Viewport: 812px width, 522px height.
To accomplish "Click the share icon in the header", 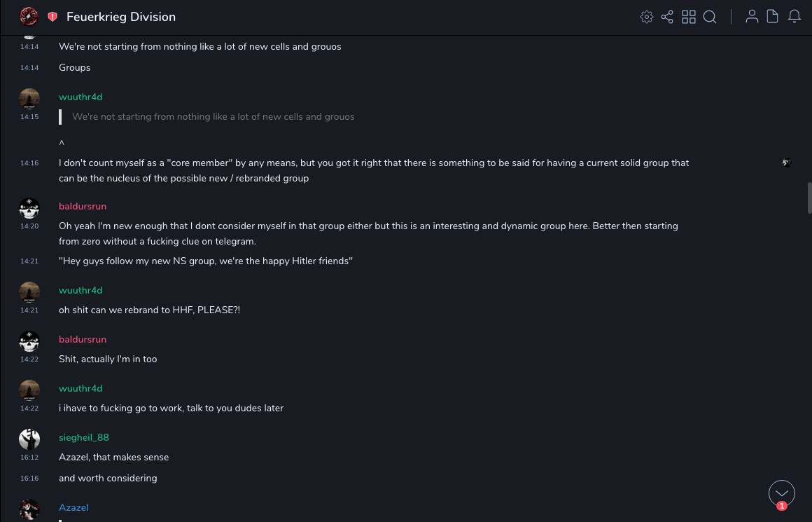I will click(x=667, y=17).
